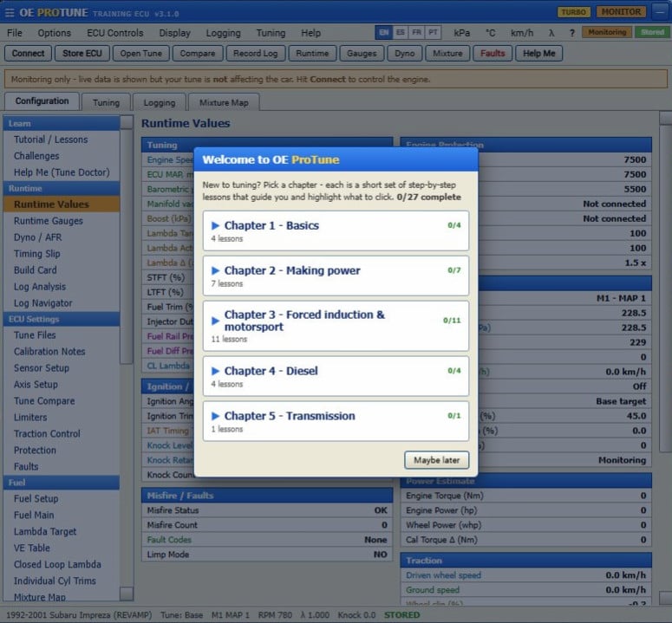Open the Logging menu
This screenshot has height=623, width=672.
tap(223, 33)
